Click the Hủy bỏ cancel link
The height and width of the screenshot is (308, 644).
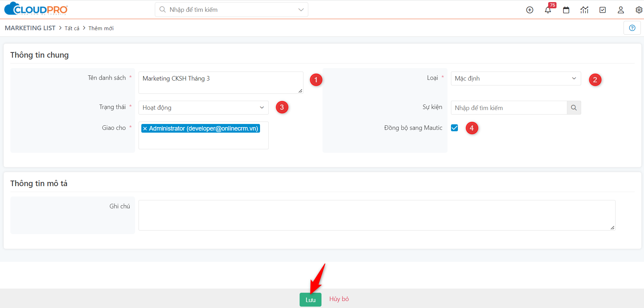[339, 299]
